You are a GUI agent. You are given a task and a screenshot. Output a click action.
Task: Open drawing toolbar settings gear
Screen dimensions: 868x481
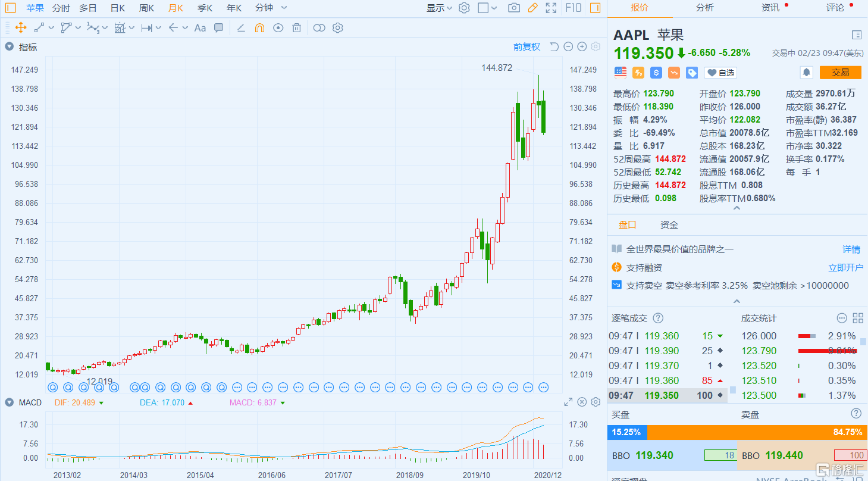coord(337,27)
